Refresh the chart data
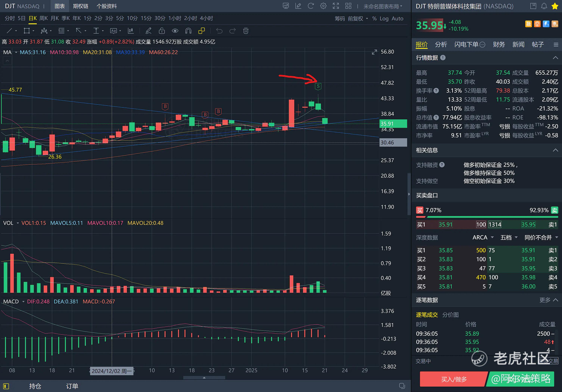Image resolution: width=562 pixels, height=392 pixels. [x=311, y=6]
